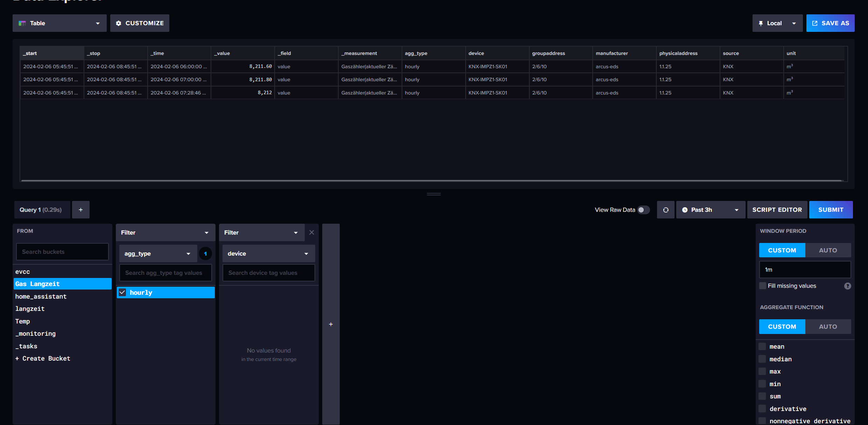Viewport: 868px width, 425px height.
Task: Open the Past 3h time range dropdown
Action: point(710,210)
